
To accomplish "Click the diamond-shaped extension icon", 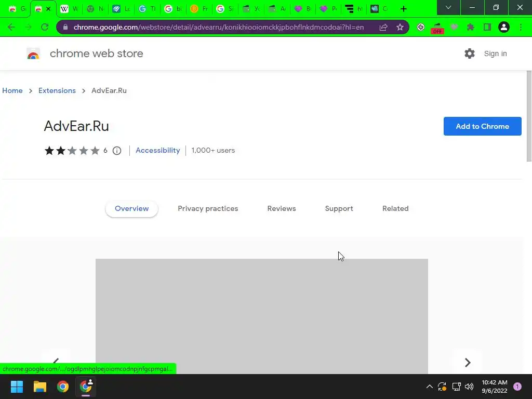I will point(421,27).
